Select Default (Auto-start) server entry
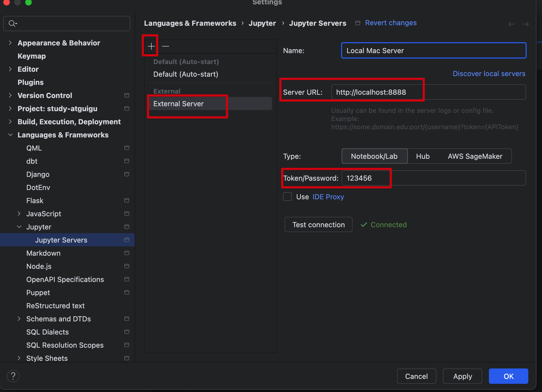 (186, 74)
